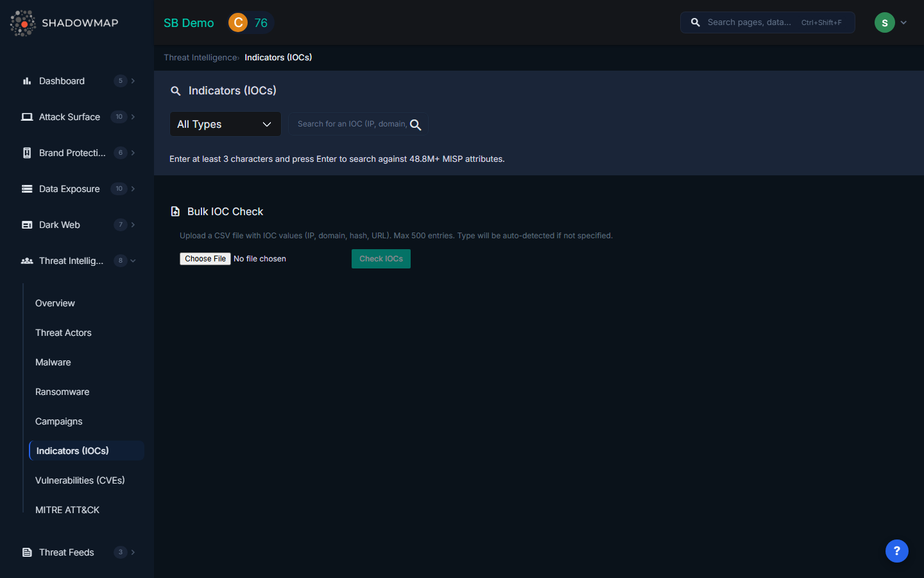Screen dimensions: 924x578
Task: Click the Attack Surface laptop icon
Action: pyautogui.click(x=27, y=117)
